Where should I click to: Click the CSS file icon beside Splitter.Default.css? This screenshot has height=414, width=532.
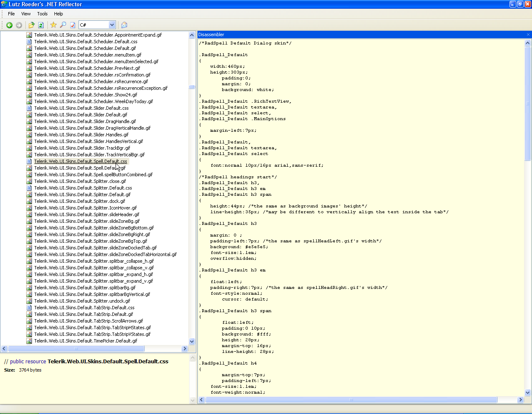coord(29,188)
